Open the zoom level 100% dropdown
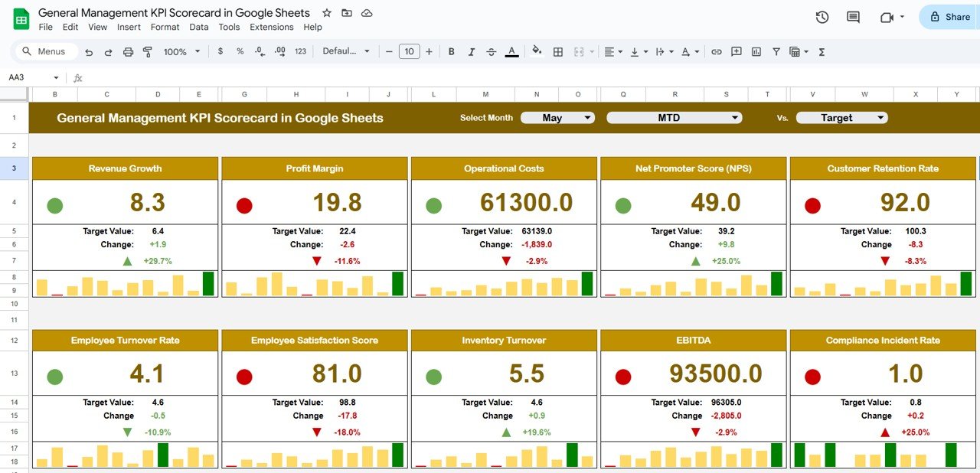The image size is (980, 473). (x=181, y=52)
